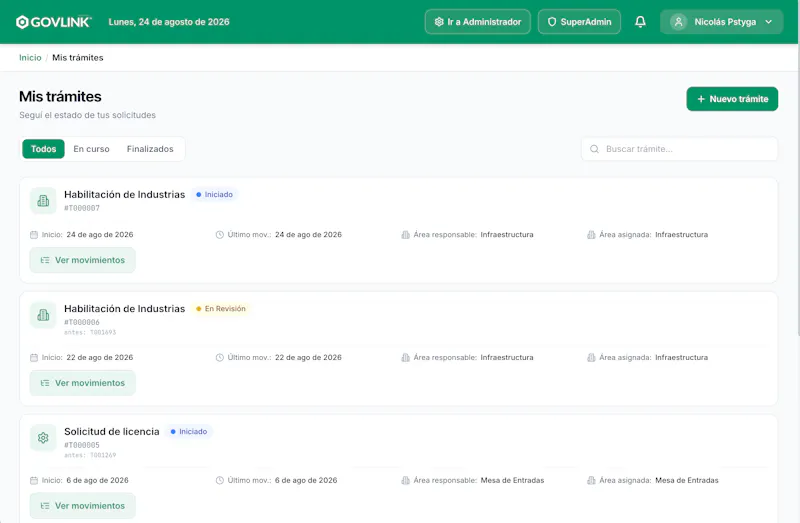Click the En Revisión status badge
800x523 pixels.
(221, 309)
